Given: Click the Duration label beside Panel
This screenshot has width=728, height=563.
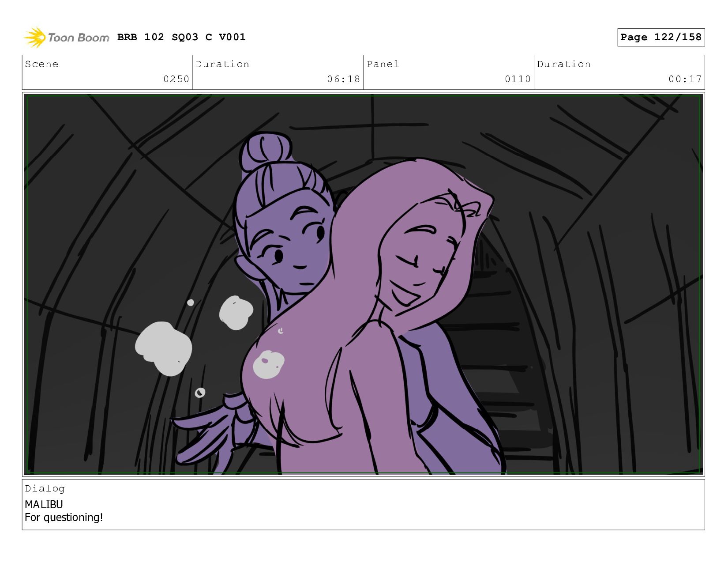Looking at the screenshot, I should (x=564, y=64).
